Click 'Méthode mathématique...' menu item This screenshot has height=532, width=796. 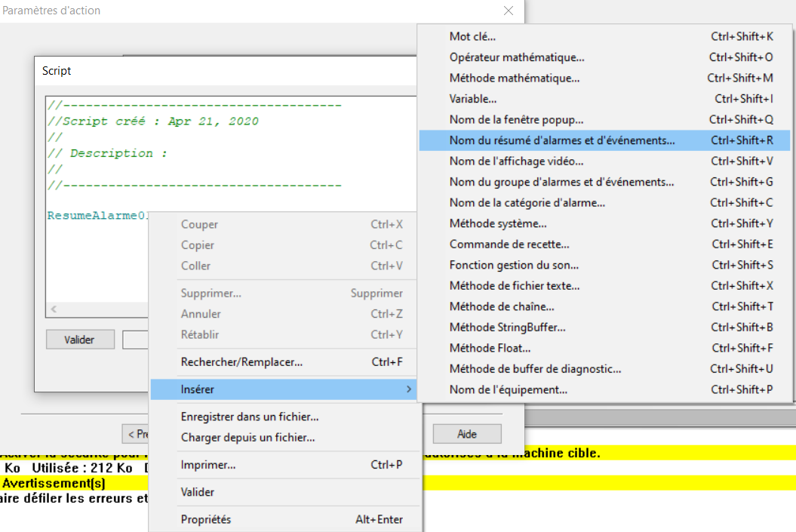click(514, 78)
